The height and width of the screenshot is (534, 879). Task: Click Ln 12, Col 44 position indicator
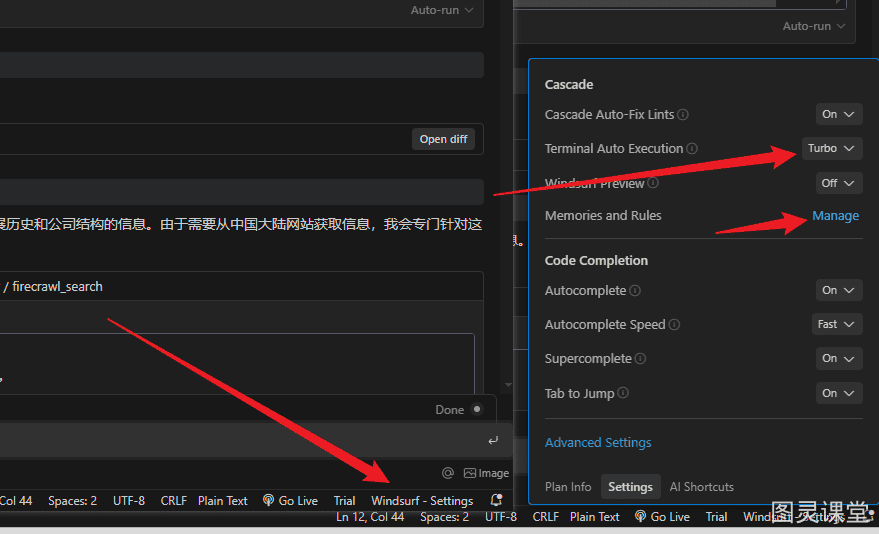pyautogui.click(x=370, y=517)
